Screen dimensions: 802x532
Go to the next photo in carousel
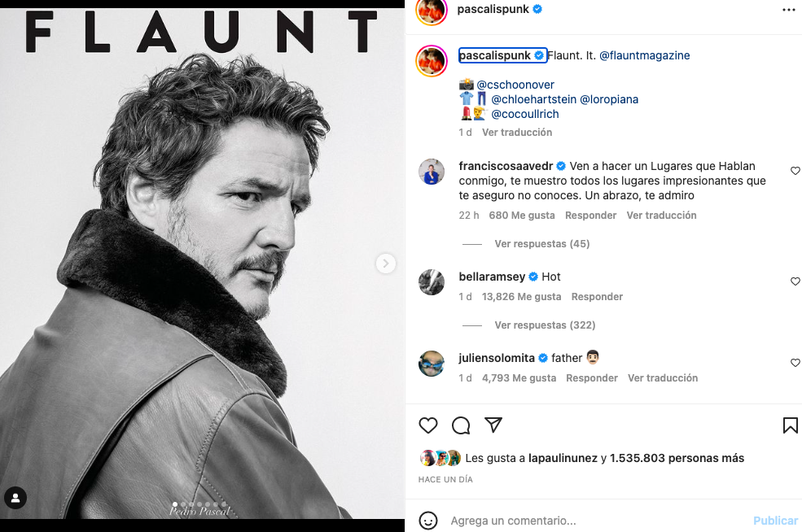[385, 264]
